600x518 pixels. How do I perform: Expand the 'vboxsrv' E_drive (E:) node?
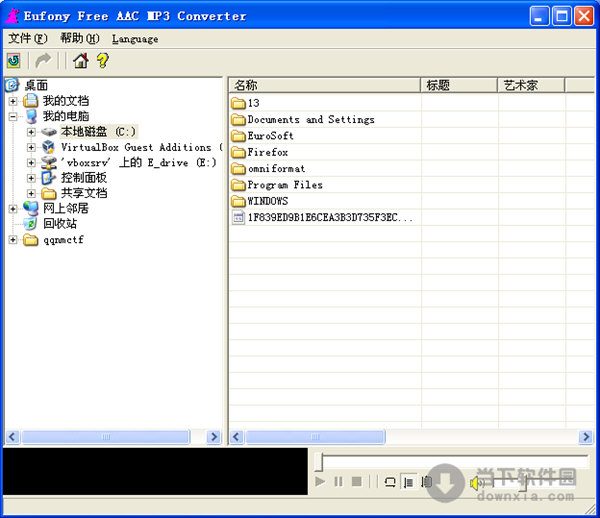coord(31,163)
